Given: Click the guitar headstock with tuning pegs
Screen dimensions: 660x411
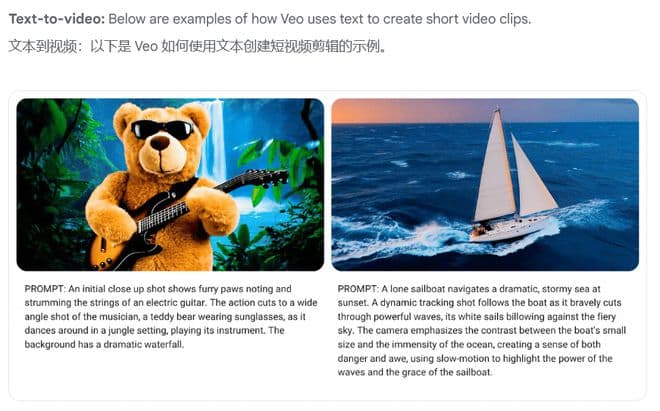Looking at the screenshot, I should click(262, 176).
